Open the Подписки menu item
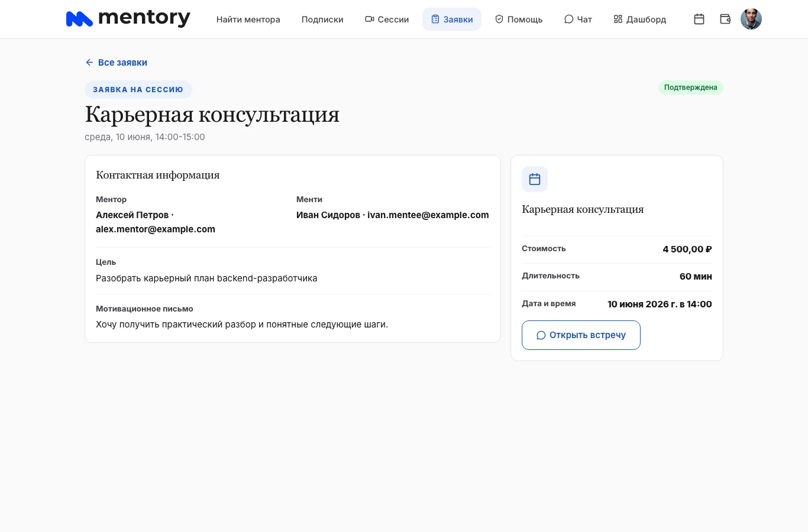Screen dimensions: 808x532 [322, 20]
